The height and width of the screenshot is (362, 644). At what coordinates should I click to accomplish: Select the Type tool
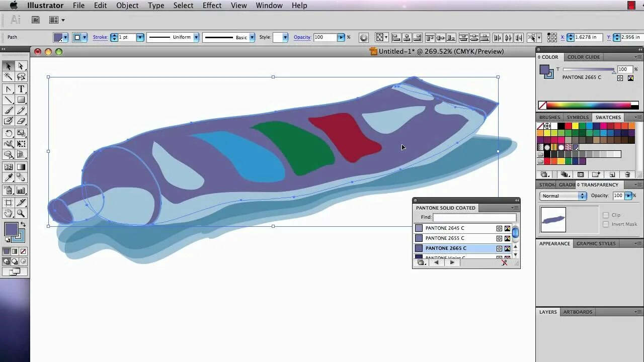(21, 89)
